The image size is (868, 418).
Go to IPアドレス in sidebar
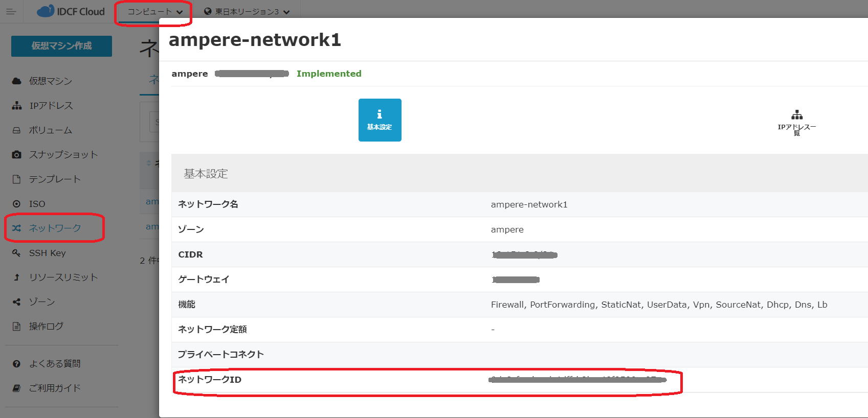51,105
